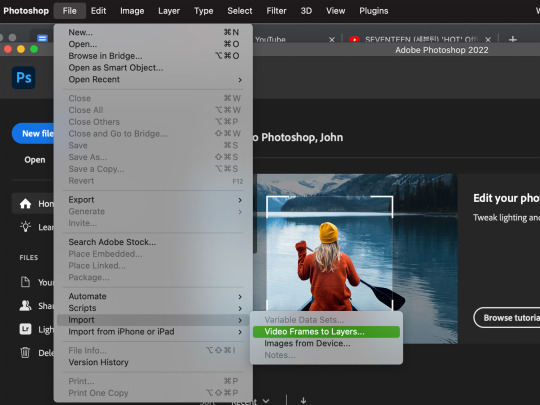Viewport: 540px width, 405px height.
Task: Click the Your files document icon
Action: 25,282
